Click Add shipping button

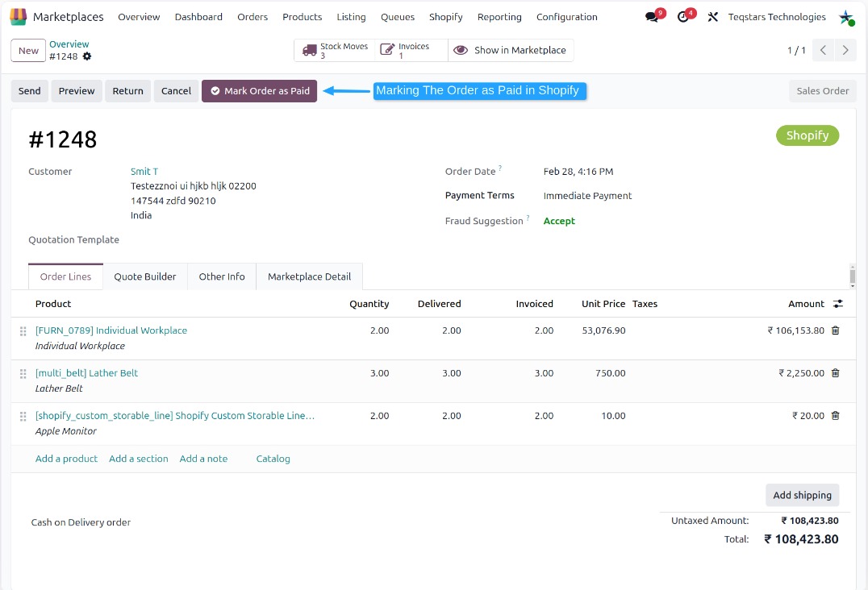click(802, 495)
